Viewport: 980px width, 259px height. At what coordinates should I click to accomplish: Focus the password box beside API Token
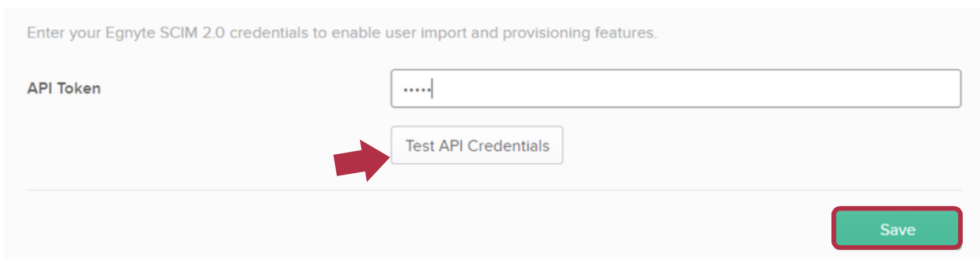pos(675,89)
